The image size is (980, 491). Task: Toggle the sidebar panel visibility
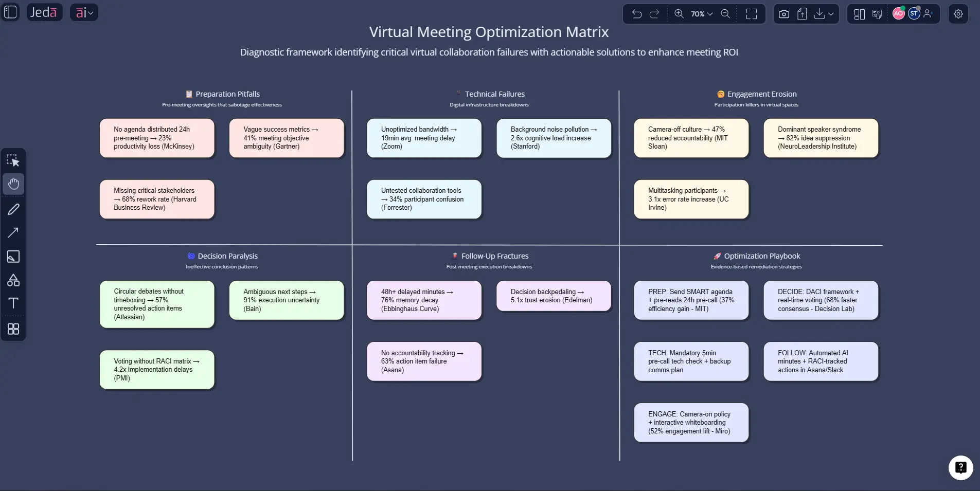click(10, 12)
